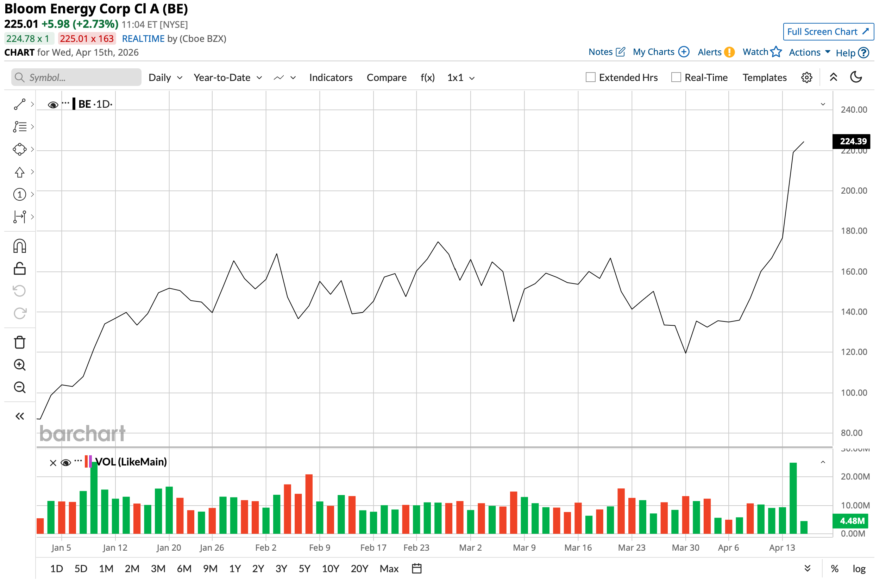Open the custom date range calendar icon
892x588 pixels.
(416, 569)
